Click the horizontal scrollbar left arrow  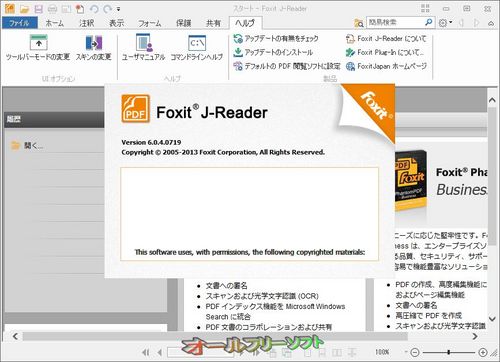coord(15,336)
